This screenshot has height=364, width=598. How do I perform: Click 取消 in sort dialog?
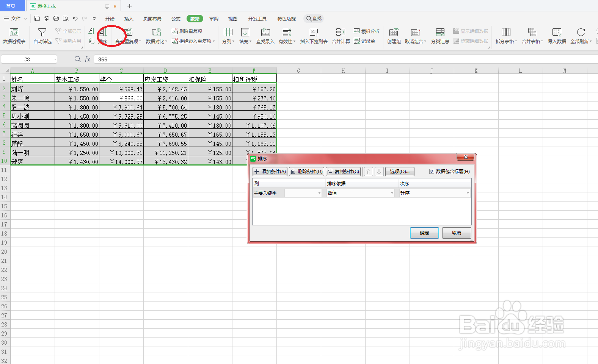tap(457, 233)
